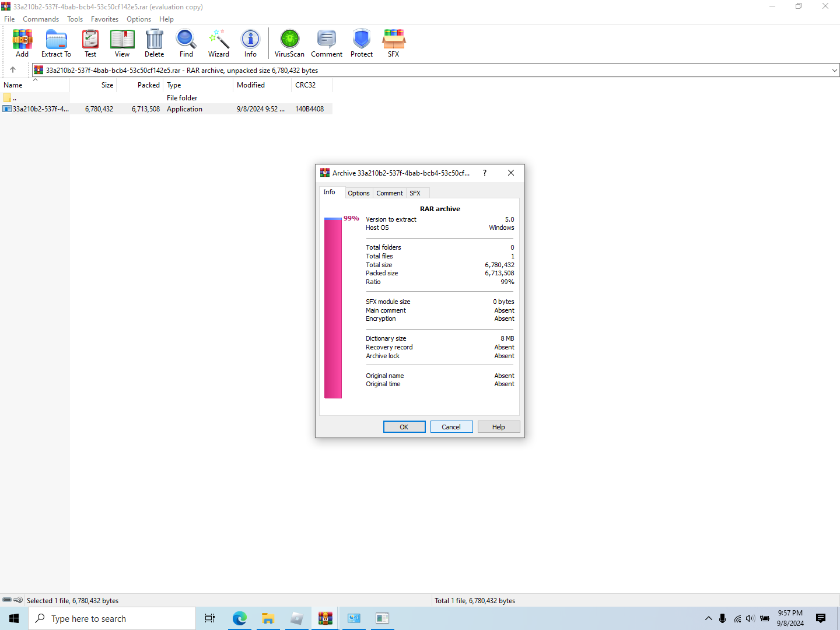Launch Microsoft Edge from taskbar
This screenshot has height=630, width=840.
click(x=239, y=618)
